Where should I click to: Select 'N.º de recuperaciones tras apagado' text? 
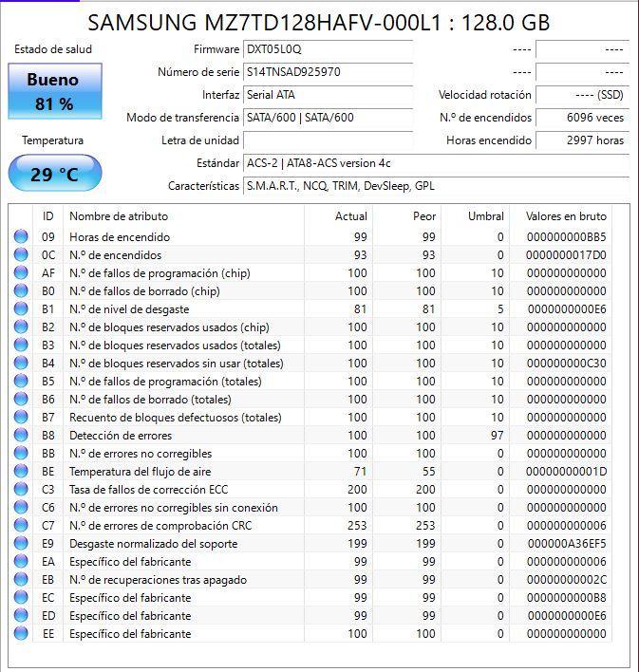point(158,580)
